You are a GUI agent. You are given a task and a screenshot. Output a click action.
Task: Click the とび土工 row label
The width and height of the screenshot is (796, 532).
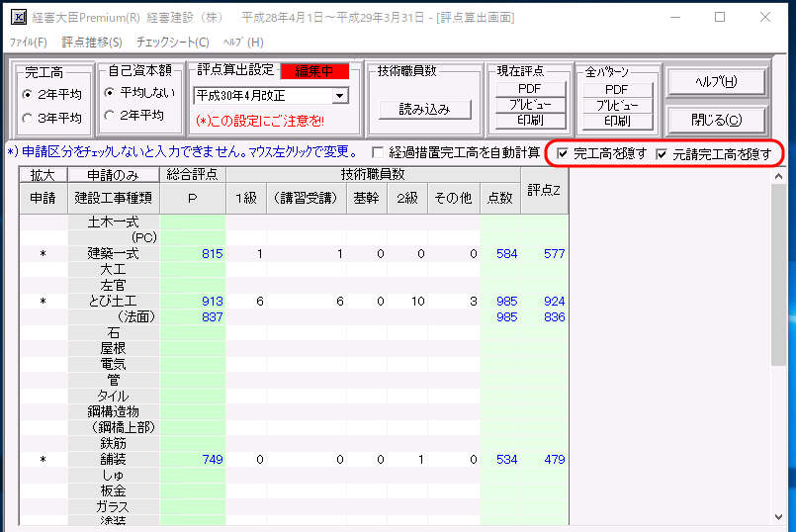coord(113,302)
